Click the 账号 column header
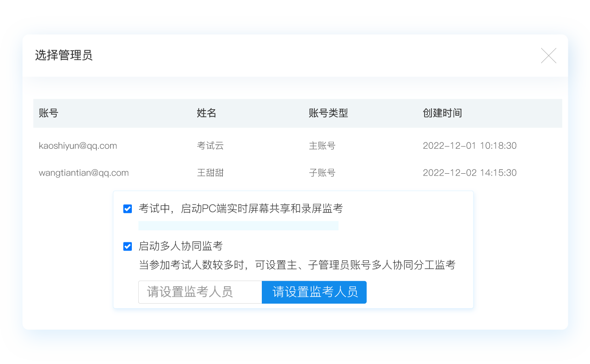This screenshot has width=590, height=364. [x=48, y=113]
